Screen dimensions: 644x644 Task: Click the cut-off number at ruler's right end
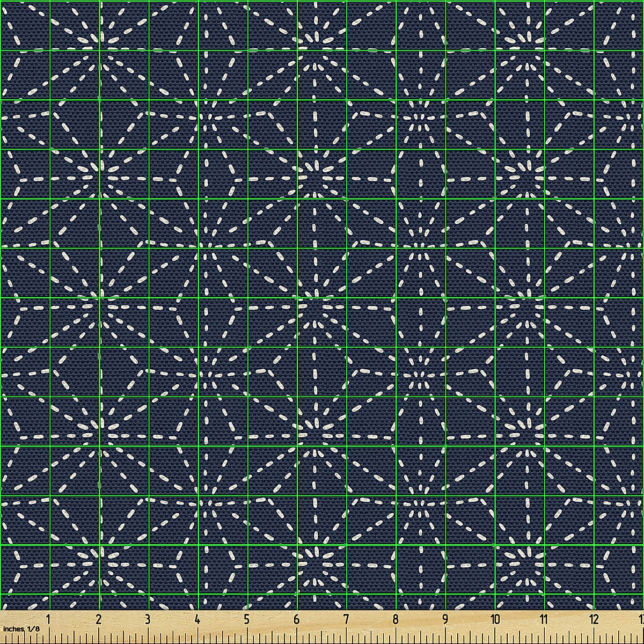click(x=640, y=619)
